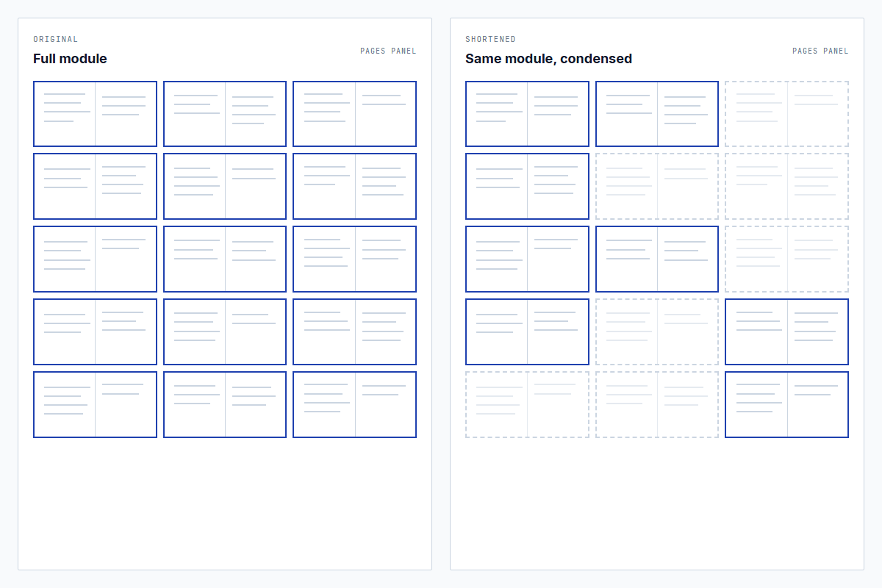Select the Same module, condensed title
The width and height of the screenshot is (882, 588).
click(x=548, y=59)
